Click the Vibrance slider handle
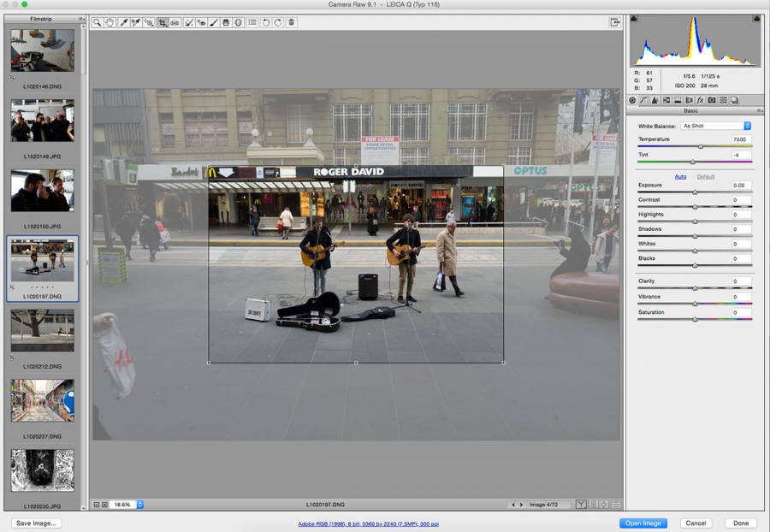The height and width of the screenshot is (532, 770). 695,304
